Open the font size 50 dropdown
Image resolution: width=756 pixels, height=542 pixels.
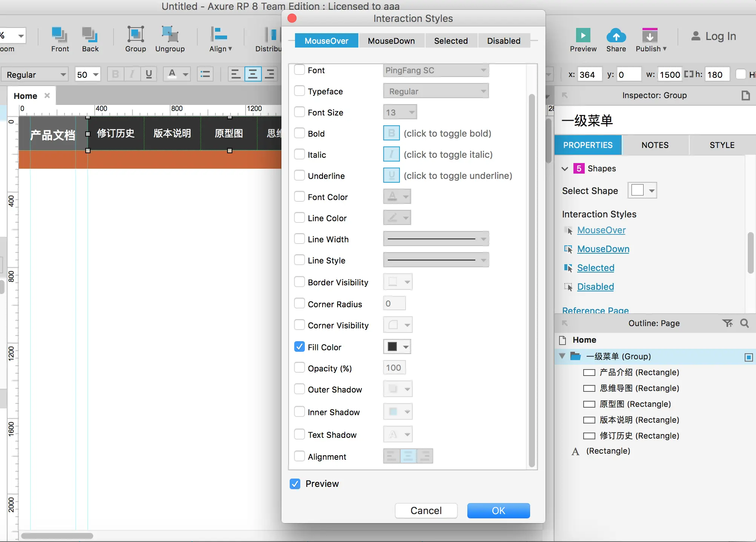point(96,75)
